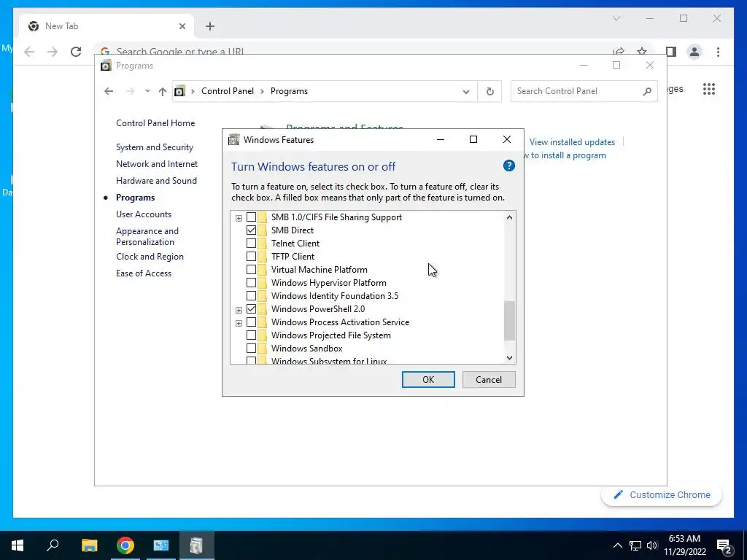Enable the Telnet Client feature
The height and width of the screenshot is (560, 747).
[251, 244]
